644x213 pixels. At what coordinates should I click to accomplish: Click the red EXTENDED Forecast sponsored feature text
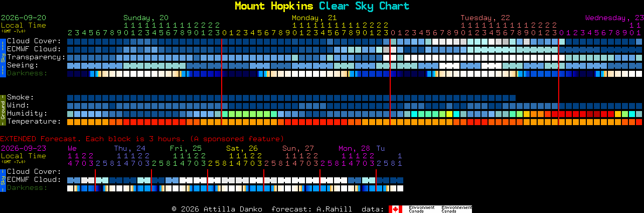point(142,139)
